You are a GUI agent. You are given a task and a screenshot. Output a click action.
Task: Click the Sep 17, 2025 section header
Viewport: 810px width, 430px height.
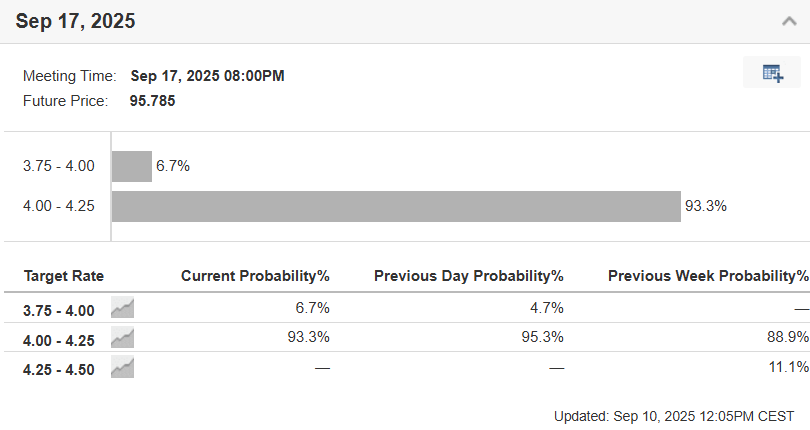(x=75, y=21)
